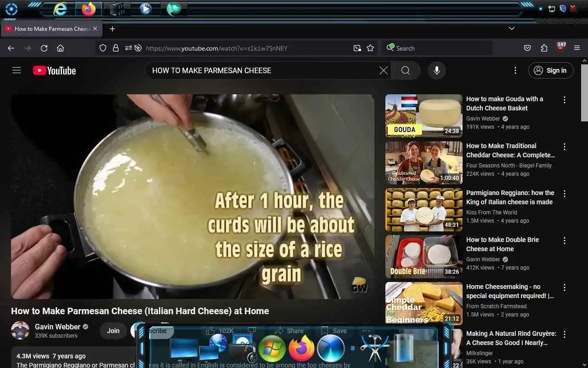This screenshot has width=588, height=368.
Task: Open the YouTube guide hamburger menu
Action: (x=17, y=70)
